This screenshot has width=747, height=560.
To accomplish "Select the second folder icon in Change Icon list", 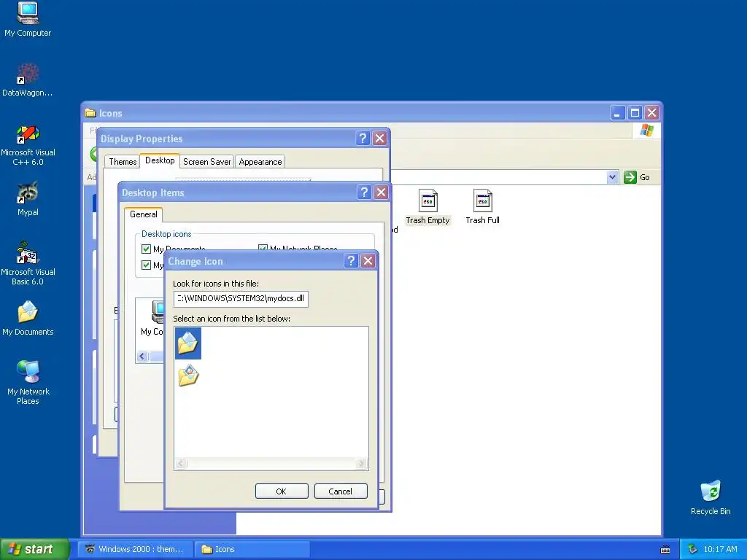I will point(187,376).
